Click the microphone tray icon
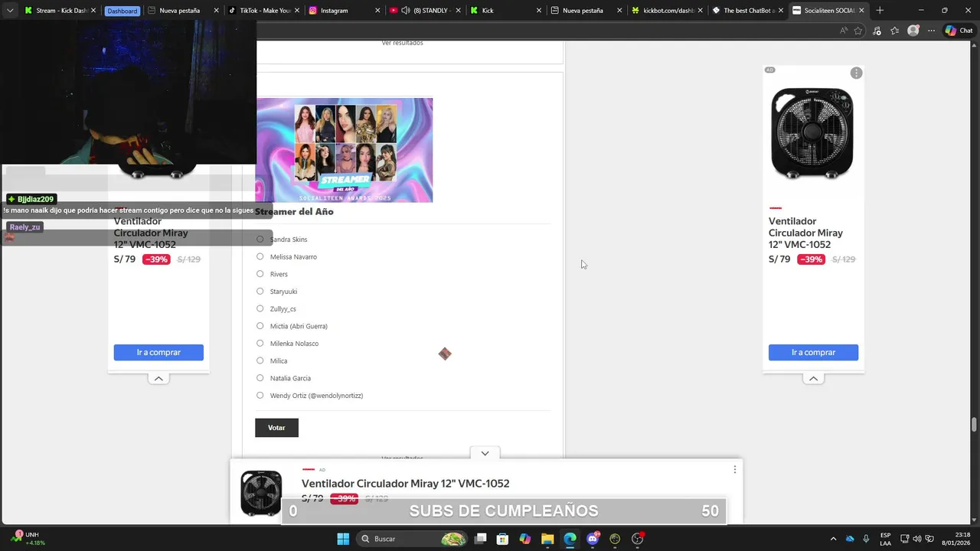This screenshot has width=980, height=551. click(866, 539)
